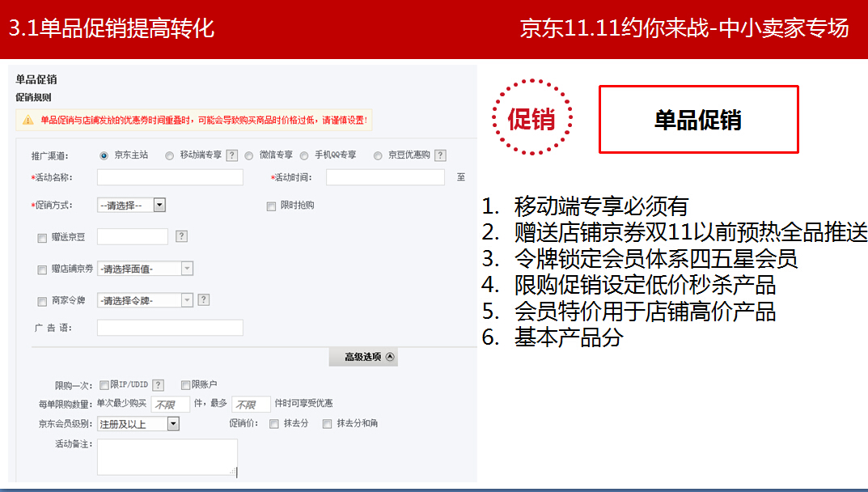The image size is (868, 492).
Task: Click list item 会员特价用于店铺高价产品
Action: click(645, 312)
